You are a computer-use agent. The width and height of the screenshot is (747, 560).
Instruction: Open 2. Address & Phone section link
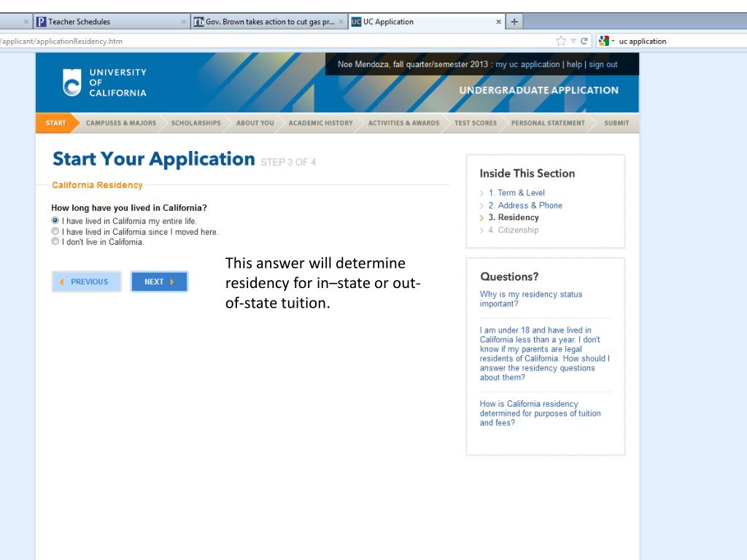pos(525,205)
